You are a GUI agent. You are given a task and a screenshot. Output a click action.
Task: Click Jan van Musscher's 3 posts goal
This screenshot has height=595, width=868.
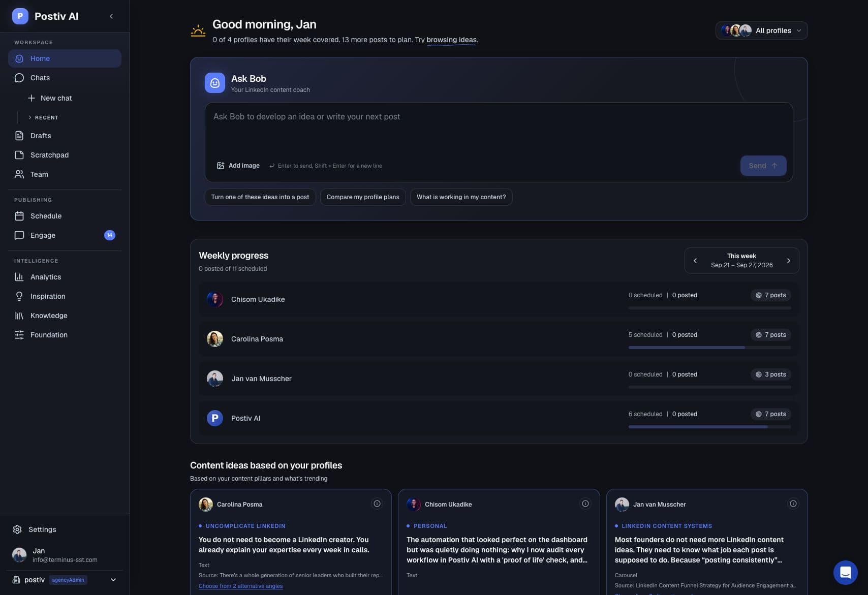(771, 374)
